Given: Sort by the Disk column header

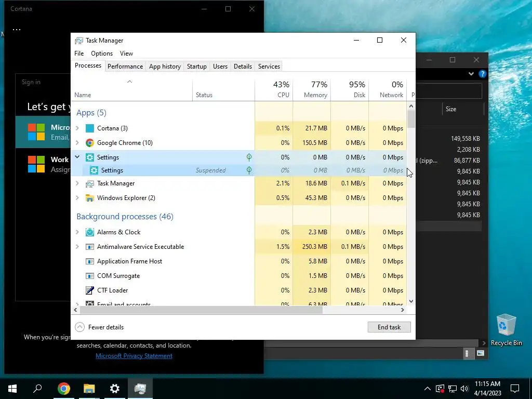Looking at the screenshot, I should click(x=350, y=89).
